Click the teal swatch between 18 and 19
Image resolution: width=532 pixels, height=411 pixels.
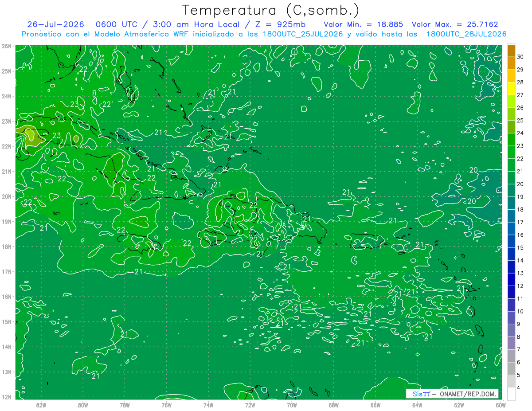pos(511,203)
